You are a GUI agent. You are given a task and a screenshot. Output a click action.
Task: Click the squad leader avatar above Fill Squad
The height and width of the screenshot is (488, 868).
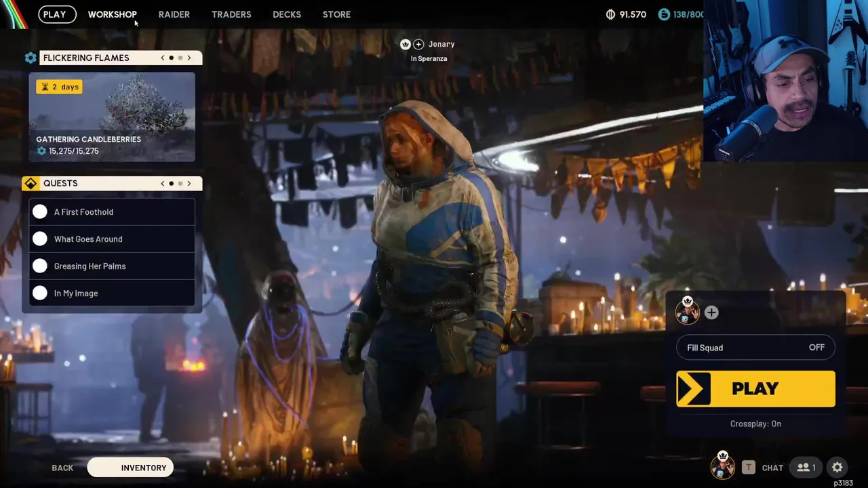pos(687,312)
